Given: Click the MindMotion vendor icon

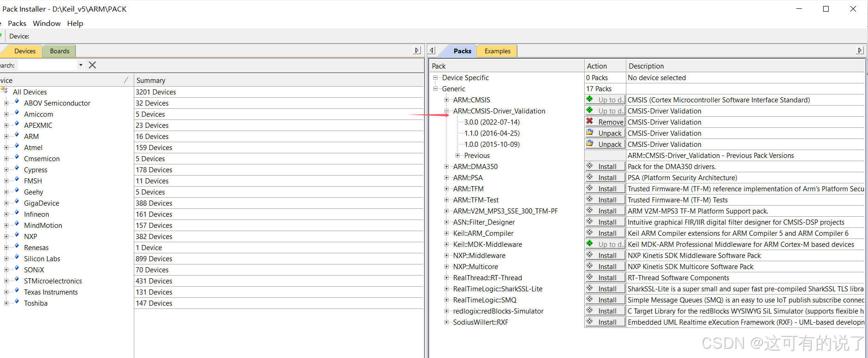Looking at the screenshot, I should click(x=16, y=225).
